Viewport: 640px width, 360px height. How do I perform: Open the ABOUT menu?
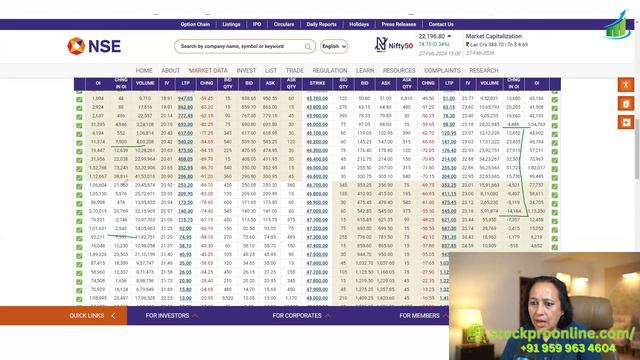tap(171, 71)
